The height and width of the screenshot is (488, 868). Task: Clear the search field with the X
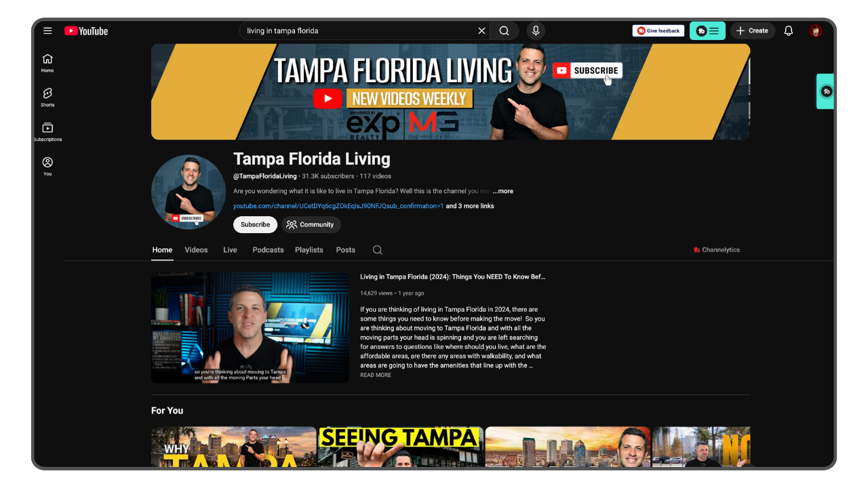click(x=481, y=30)
